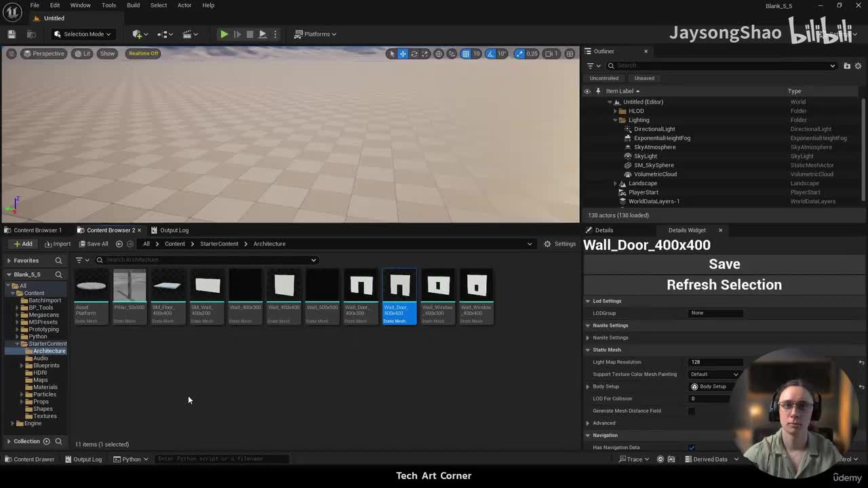The height and width of the screenshot is (488, 868).
Task: Activate the Scale gizmo tool
Action: coord(426,54)
